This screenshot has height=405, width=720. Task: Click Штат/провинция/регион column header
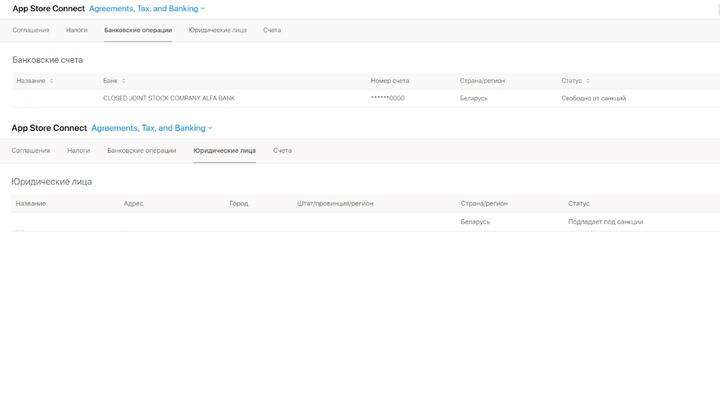pyautogui.click(x=335, y=203)
